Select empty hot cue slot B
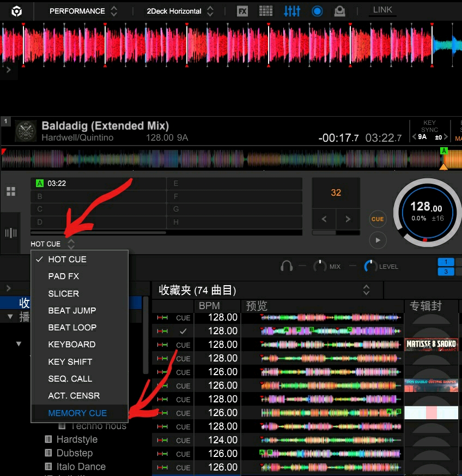Screen dimensions: 462x476 98,196
